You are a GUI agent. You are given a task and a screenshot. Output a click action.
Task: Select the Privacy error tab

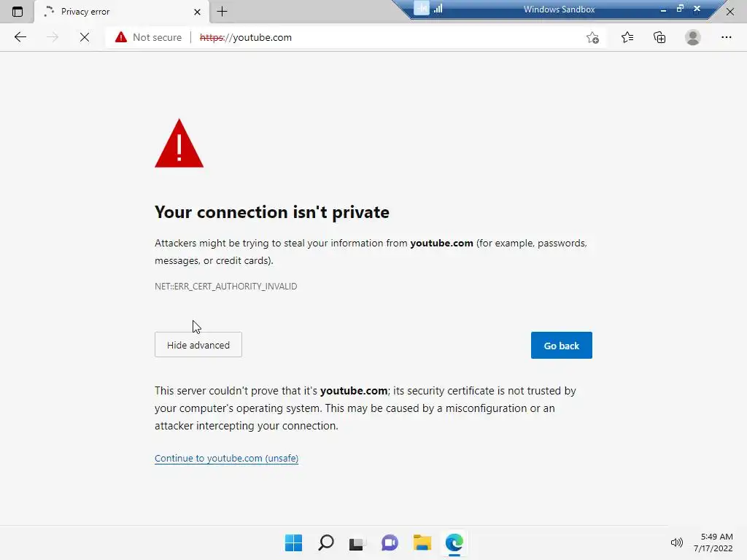click(x=109, y=12)
